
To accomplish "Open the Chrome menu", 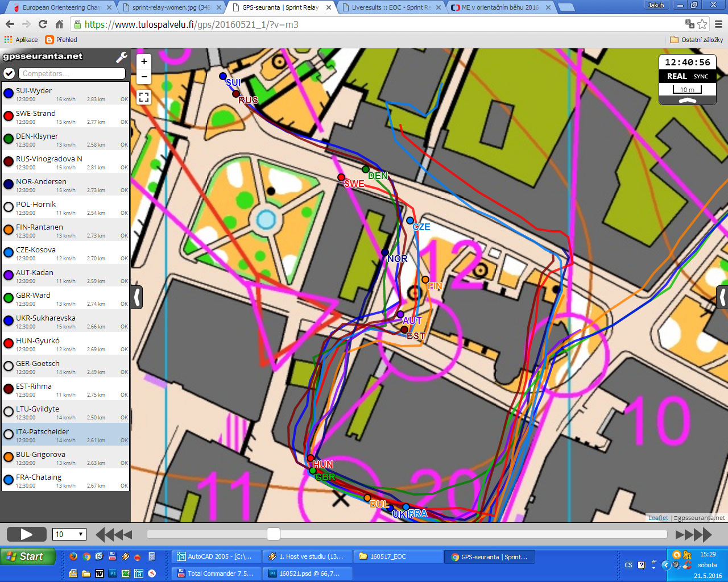I will (718, 24).
